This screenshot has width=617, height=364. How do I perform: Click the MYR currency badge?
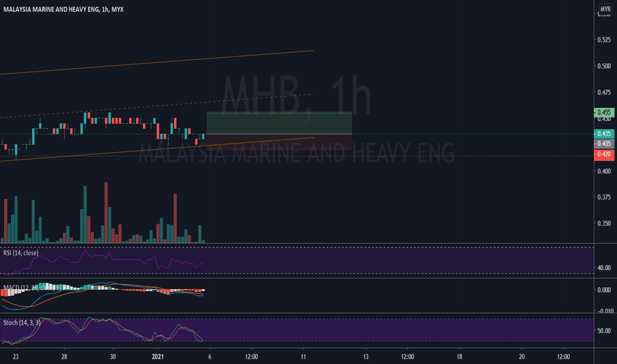point(605,9)
